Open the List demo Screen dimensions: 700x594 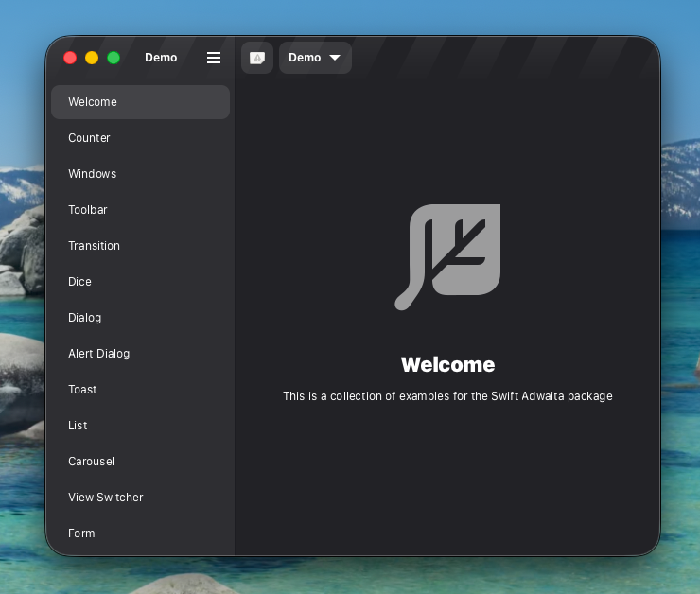tap(140, 426)
